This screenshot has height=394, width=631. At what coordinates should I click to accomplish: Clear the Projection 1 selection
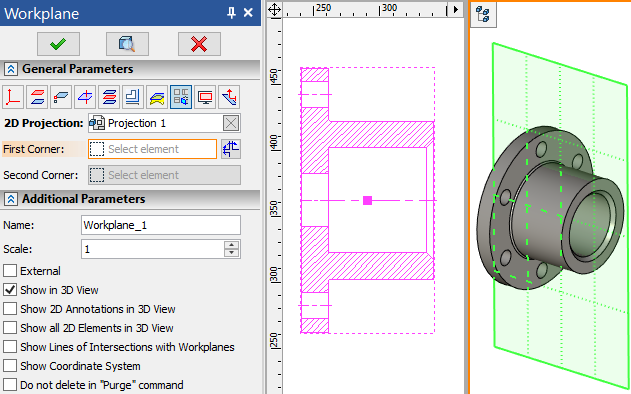coord(231,124)
